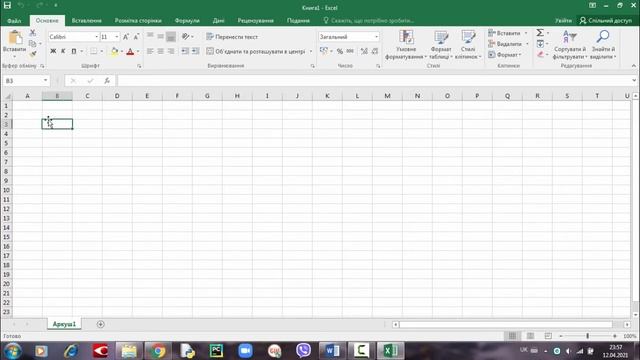The image size is (640, 360).
Task: Open Find and Select (Знайти й виділити)
Action: coord(603,45)
